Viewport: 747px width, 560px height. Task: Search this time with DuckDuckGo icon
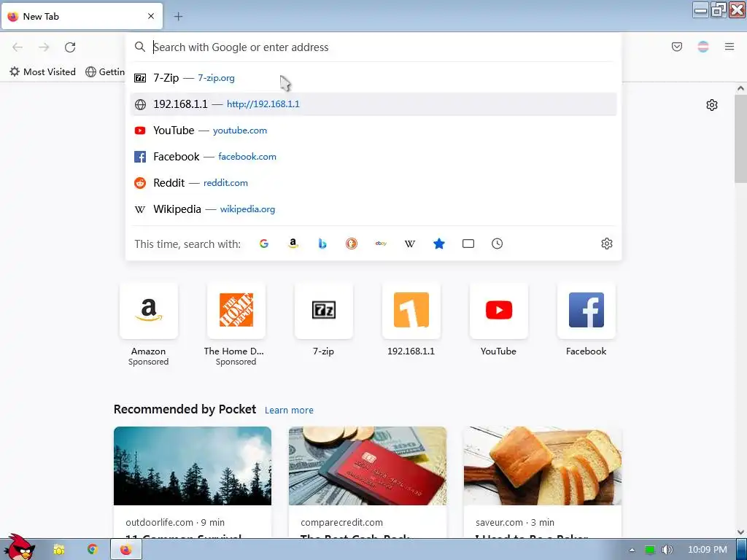pyautogui.click(x=352, y=244)
